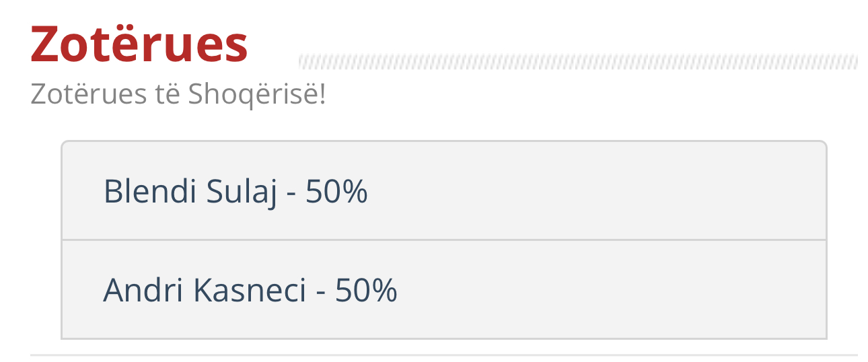Click the red Zotërues heading
Image resolution: width=868 pixels, height=362 pixels.
139,45
